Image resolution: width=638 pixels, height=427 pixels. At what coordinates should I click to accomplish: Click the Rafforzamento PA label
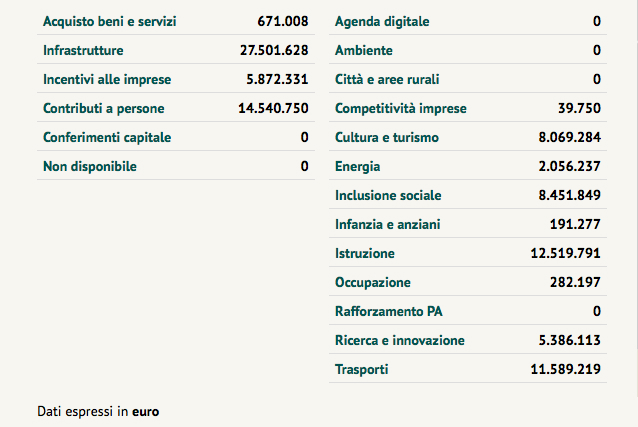[x=388, y=312]
